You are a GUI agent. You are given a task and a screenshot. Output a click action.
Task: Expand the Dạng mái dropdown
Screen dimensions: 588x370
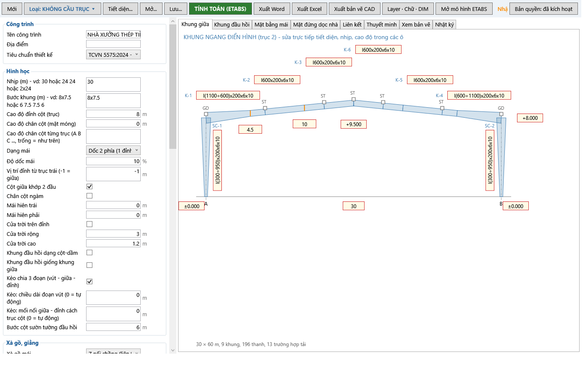pos(113,151)
